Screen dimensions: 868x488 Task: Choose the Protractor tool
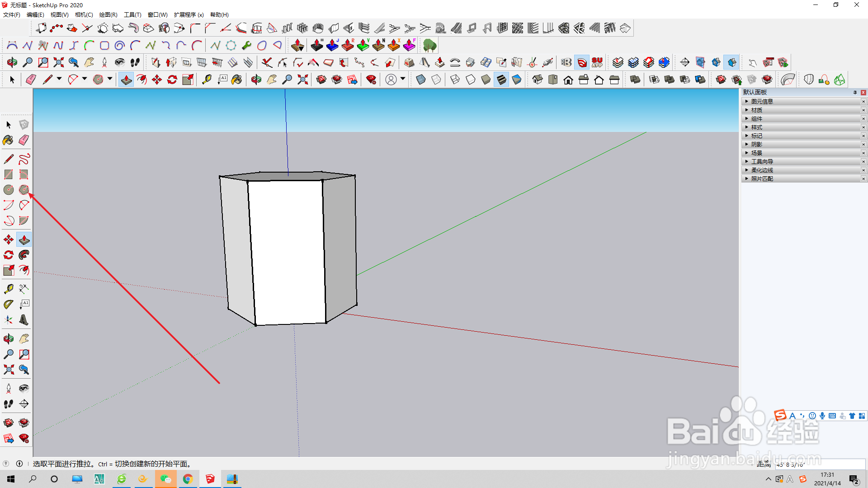(x=8, y=305)
